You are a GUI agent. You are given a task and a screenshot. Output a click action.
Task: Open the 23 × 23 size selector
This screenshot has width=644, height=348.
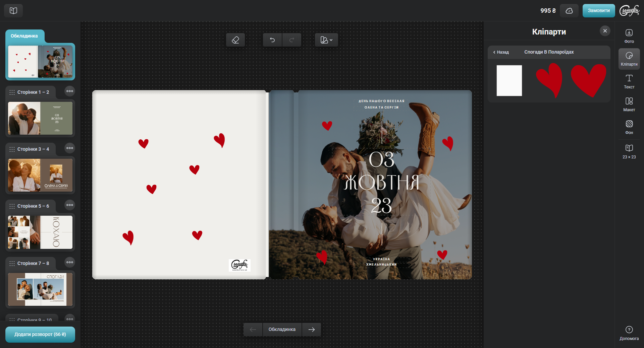(x=629, y=151)
